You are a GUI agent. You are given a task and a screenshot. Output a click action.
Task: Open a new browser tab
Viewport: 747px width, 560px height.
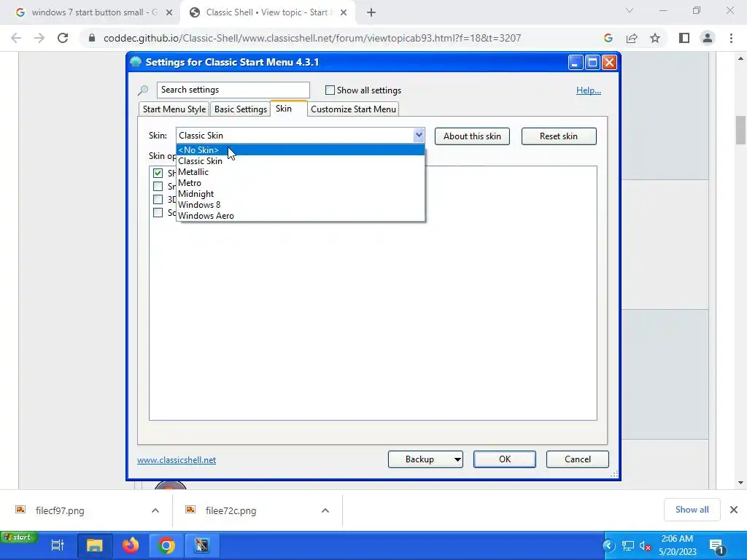click(x=371, y=12)
